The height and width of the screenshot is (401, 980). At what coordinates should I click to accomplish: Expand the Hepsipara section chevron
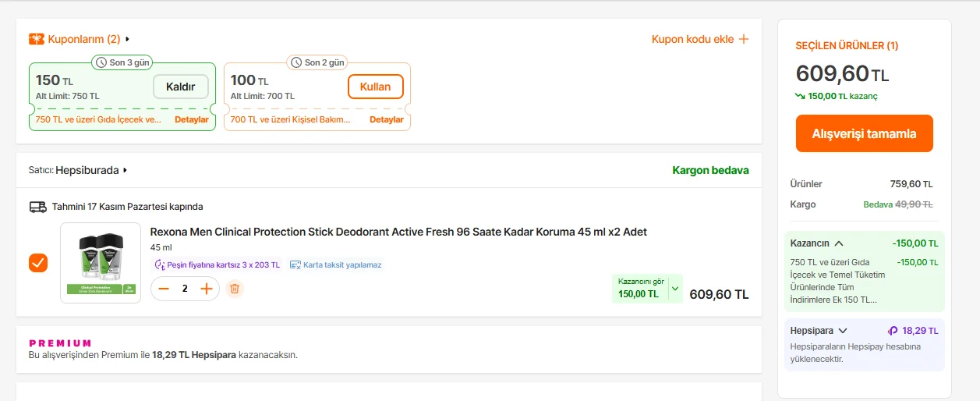(x=843, y=331)
